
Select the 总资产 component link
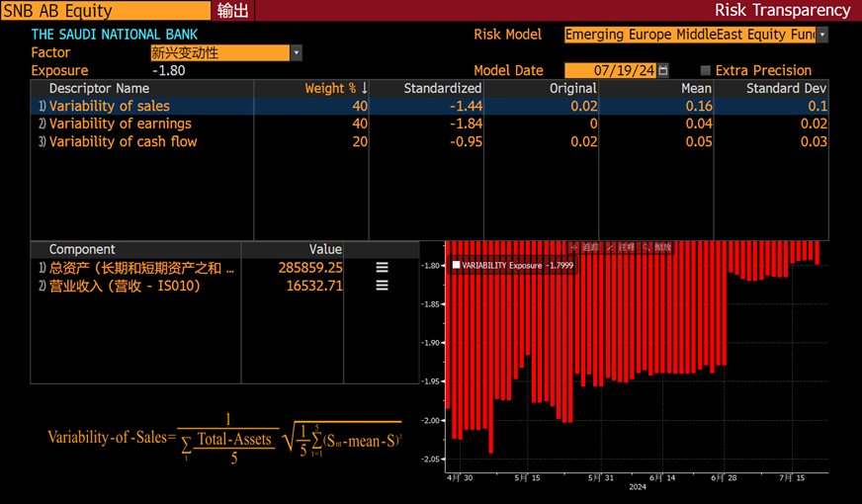[x=141, y=268]
